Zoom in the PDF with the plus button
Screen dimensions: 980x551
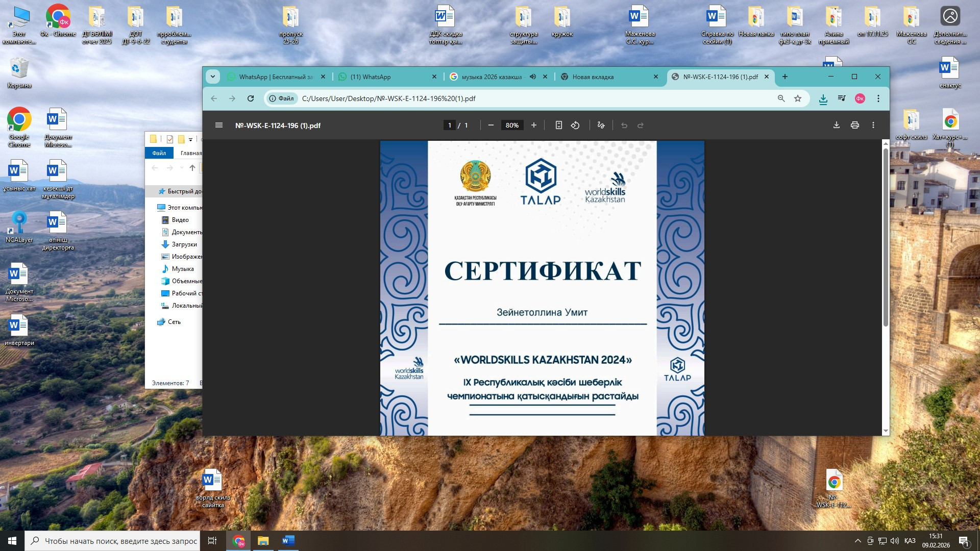pyautogui.click(x=534, y=125)
